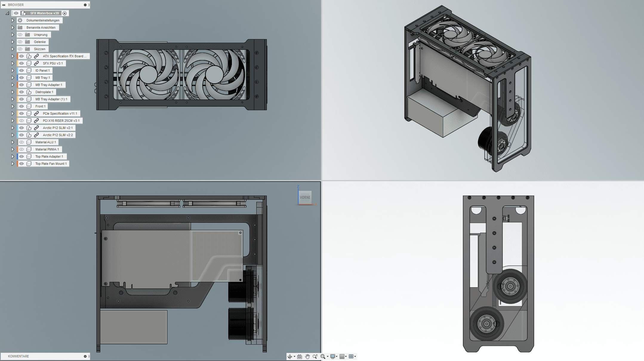This screenshot has width=644, height=361.
Task: Select the MB Tray Adapter (1):1 row
Action: [44, 99]
